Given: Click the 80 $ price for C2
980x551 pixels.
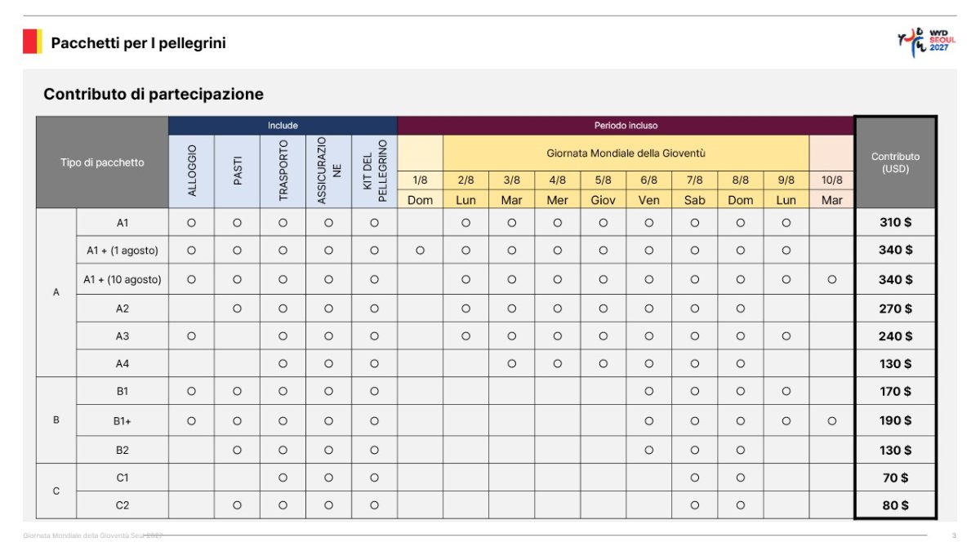Looking at the screenshot, I should (896, 505).
